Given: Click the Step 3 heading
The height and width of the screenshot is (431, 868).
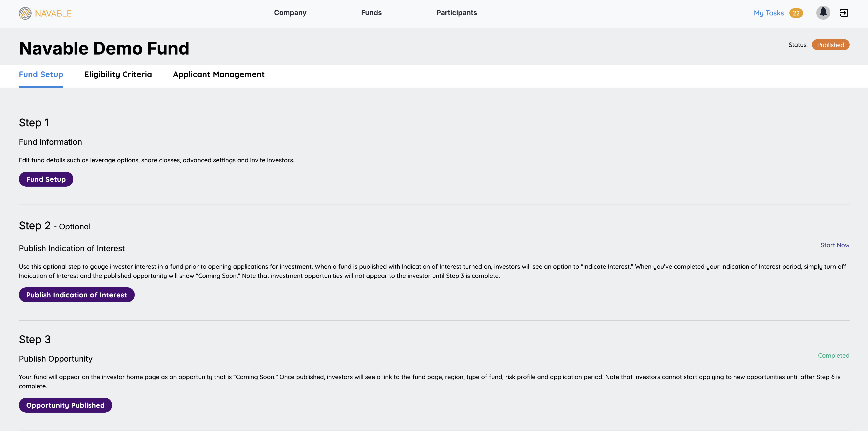Looking at the screenshot, I should pos(35,339).
